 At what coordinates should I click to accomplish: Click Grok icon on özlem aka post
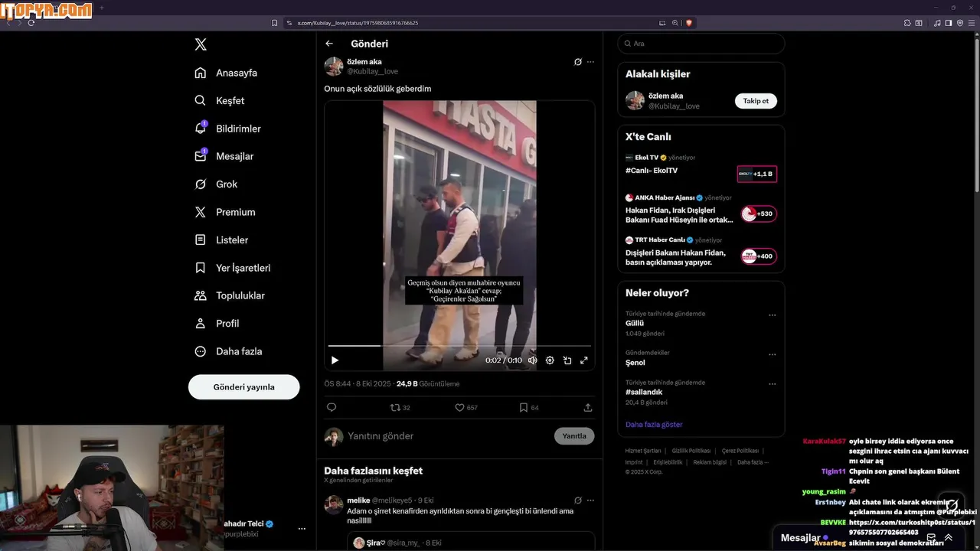coord(578,62)
